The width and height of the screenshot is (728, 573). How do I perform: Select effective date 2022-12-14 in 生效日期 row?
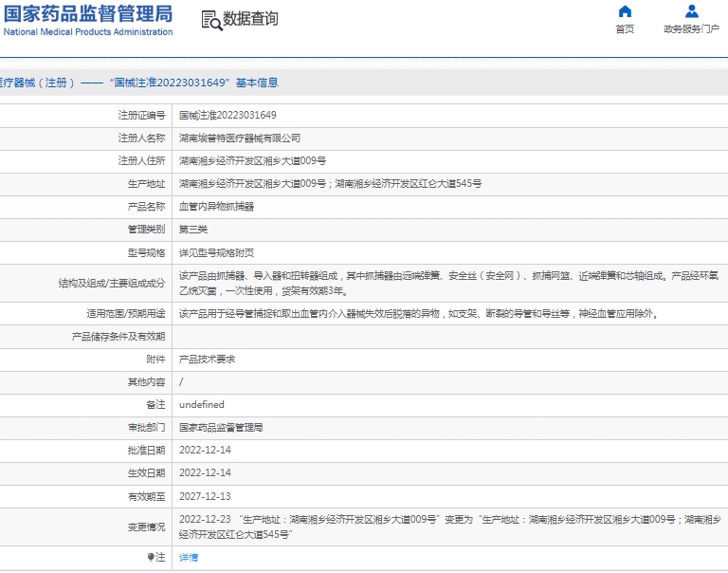point(205,473)
